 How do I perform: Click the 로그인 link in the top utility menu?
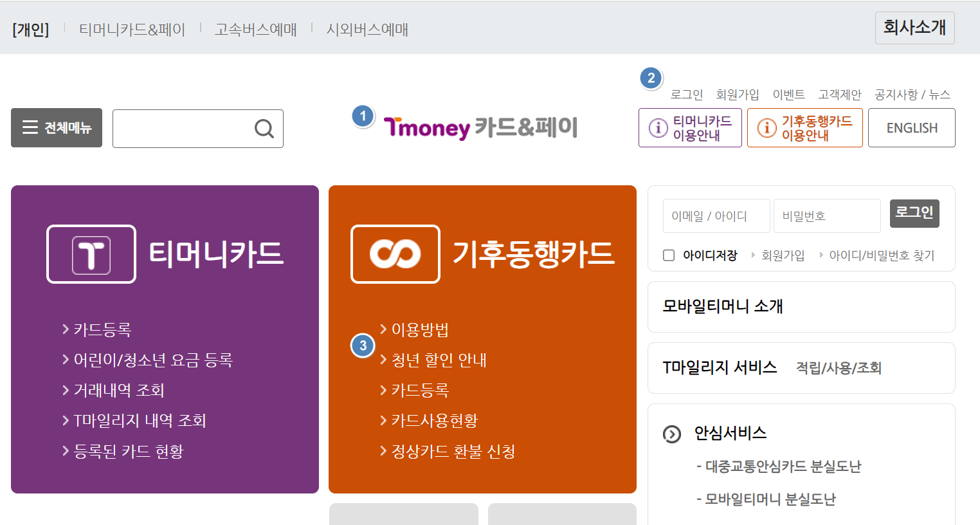[x=687, y=95]
